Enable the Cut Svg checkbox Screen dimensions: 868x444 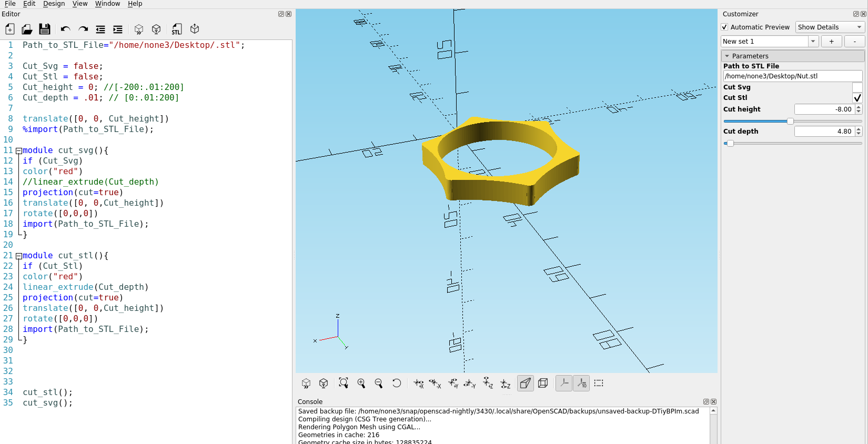857,87
